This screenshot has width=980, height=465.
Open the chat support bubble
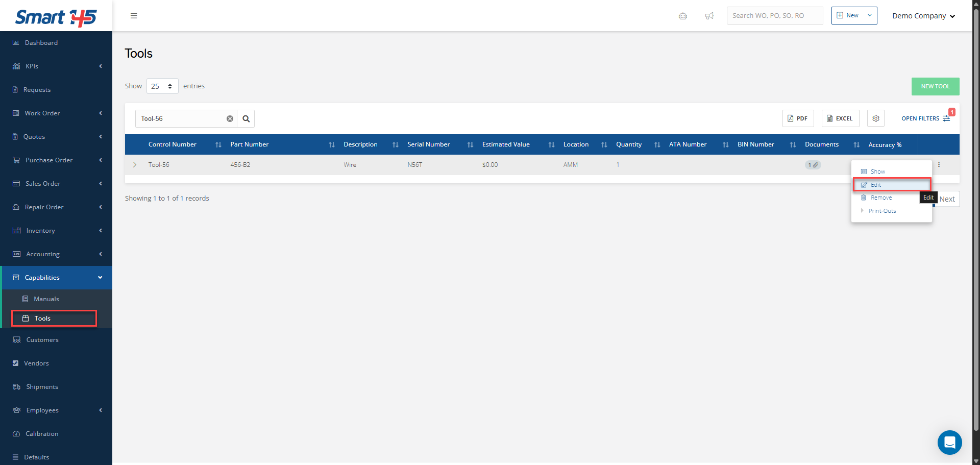click(x=949, y=442)
